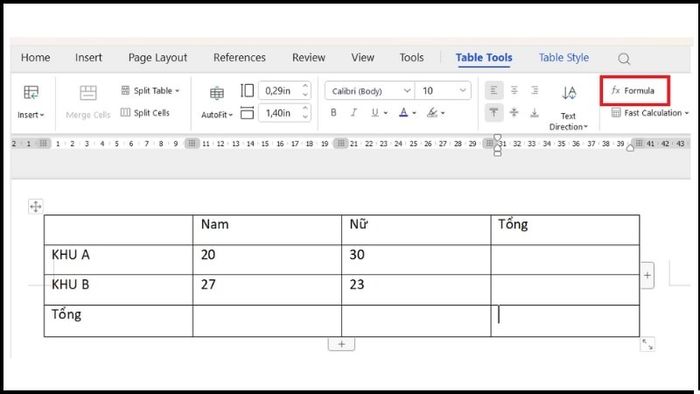
Task: Click the Nữ header cell
Action: 416,230
